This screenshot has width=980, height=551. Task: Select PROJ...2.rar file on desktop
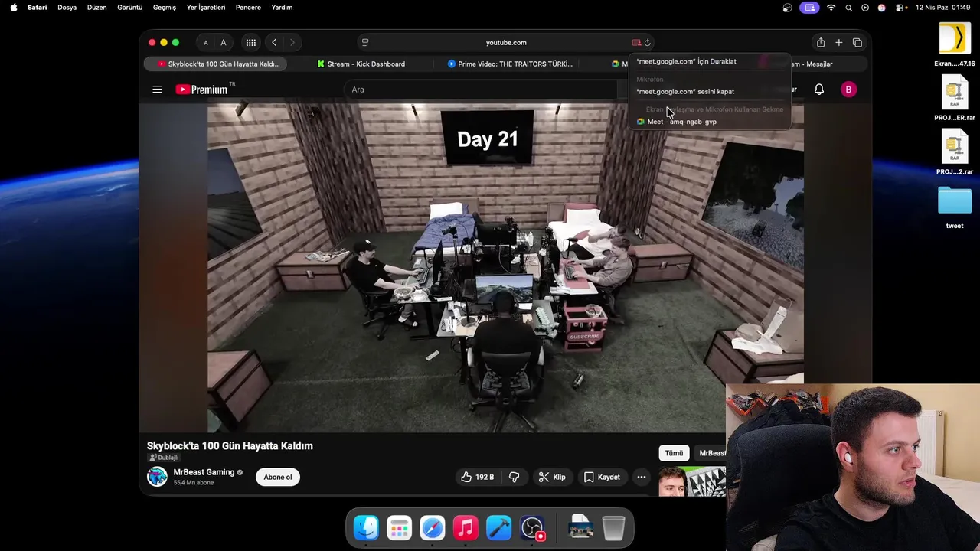(955, 152)
